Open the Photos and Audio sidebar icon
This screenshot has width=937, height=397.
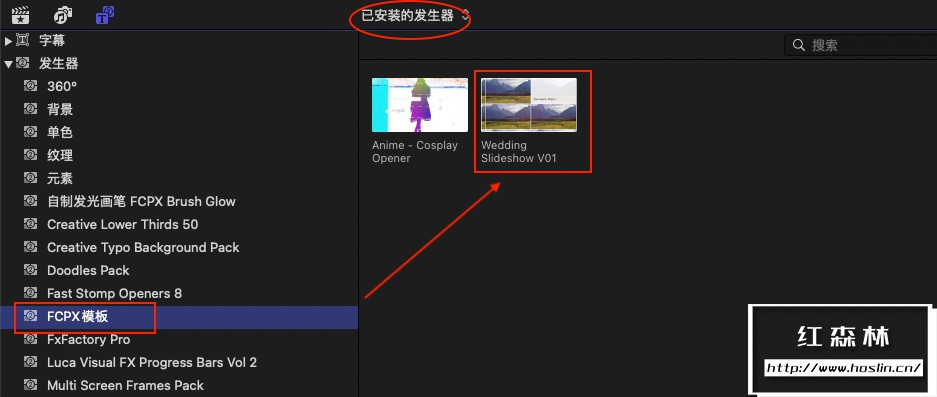click(63, 15)
